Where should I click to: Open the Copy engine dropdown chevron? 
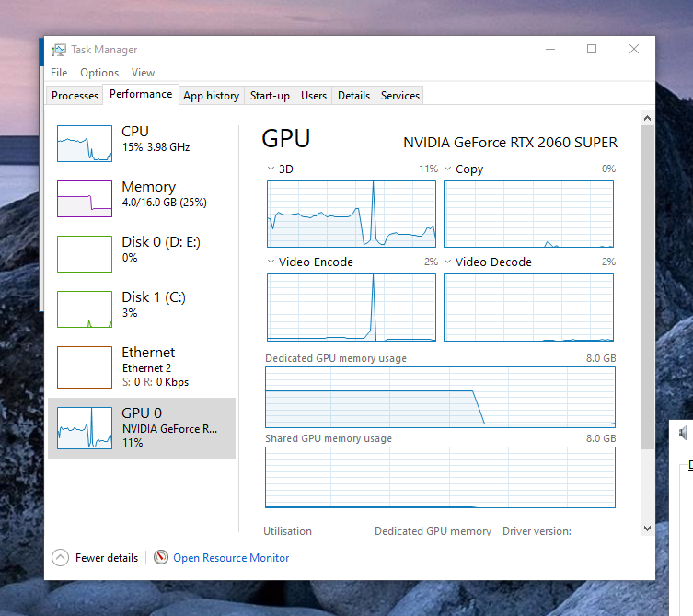[x=447, y=169]
